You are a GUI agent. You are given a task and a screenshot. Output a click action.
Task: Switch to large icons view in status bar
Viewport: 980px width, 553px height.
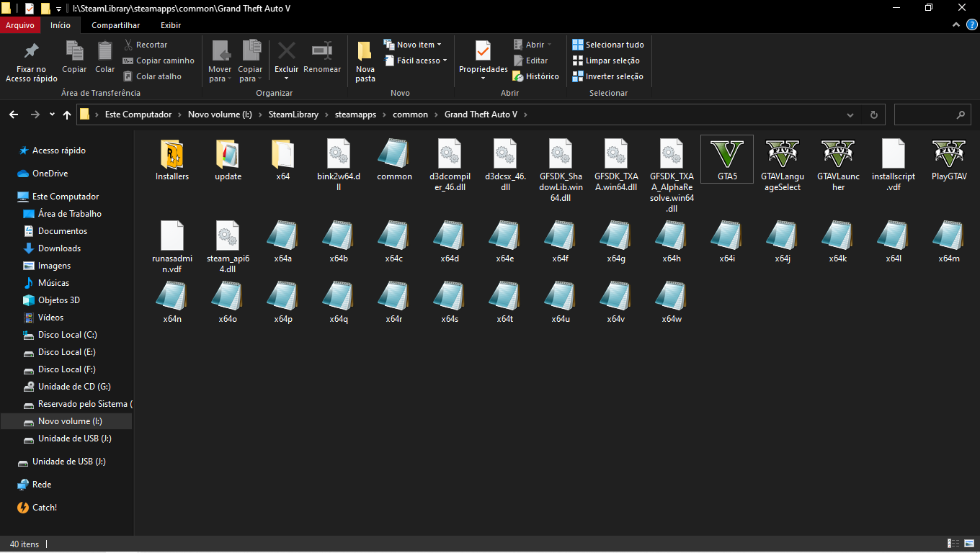(x=968, y=544)
